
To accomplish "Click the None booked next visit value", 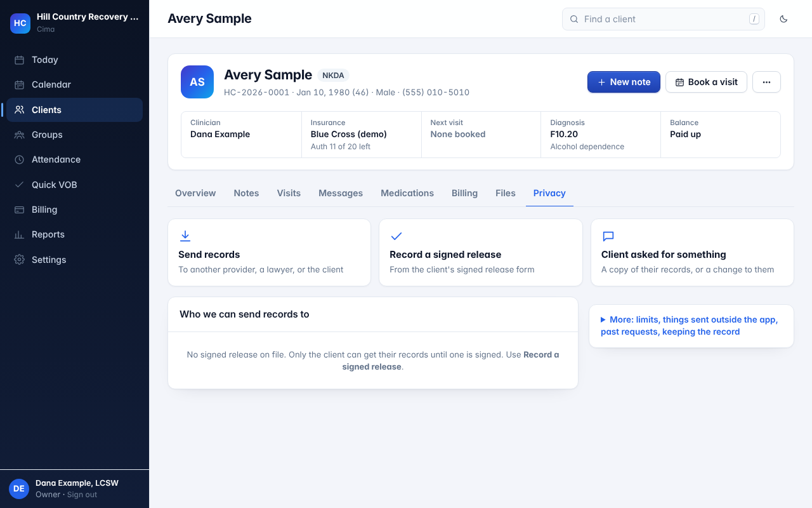I will [458, 134].
